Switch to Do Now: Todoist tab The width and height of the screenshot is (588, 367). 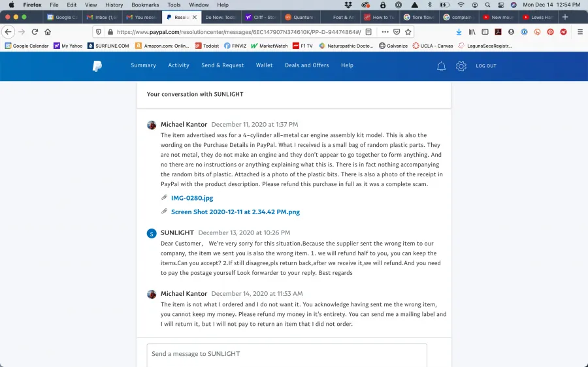(x=221, y=17)
